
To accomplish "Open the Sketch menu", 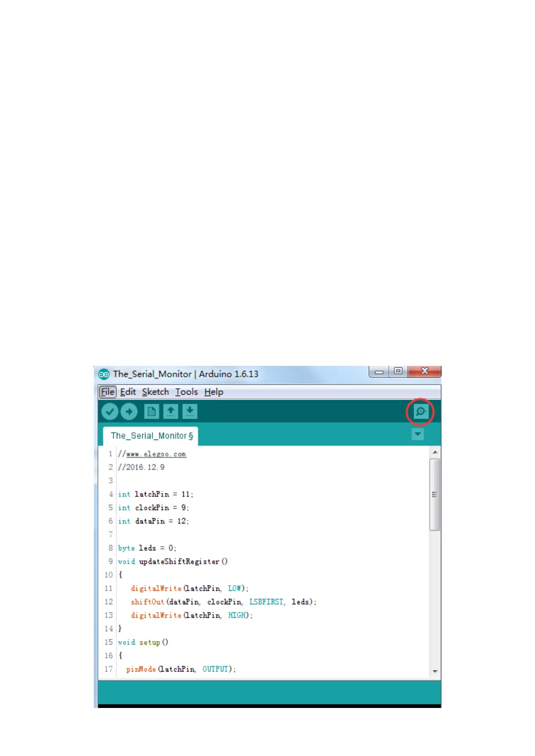I will 155,392.
